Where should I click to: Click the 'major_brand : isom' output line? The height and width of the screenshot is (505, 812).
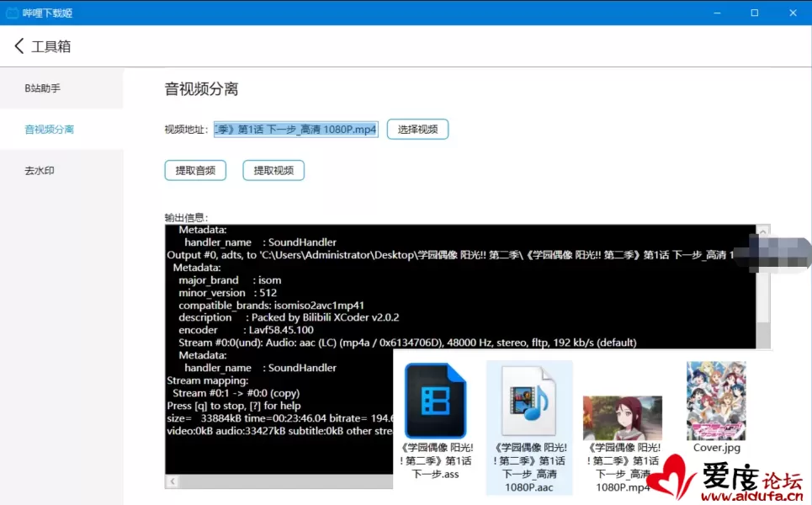tap(230, 280)
